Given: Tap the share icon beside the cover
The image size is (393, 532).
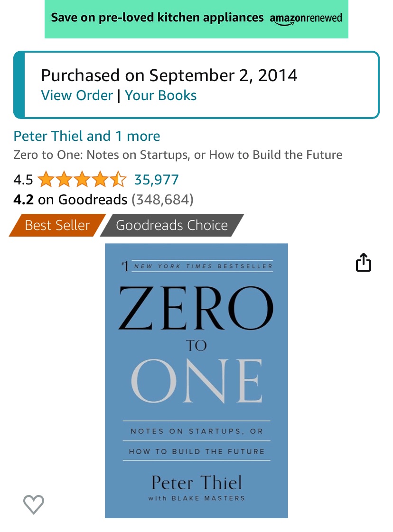Looking at the screenshot, I should click(363, 262).
